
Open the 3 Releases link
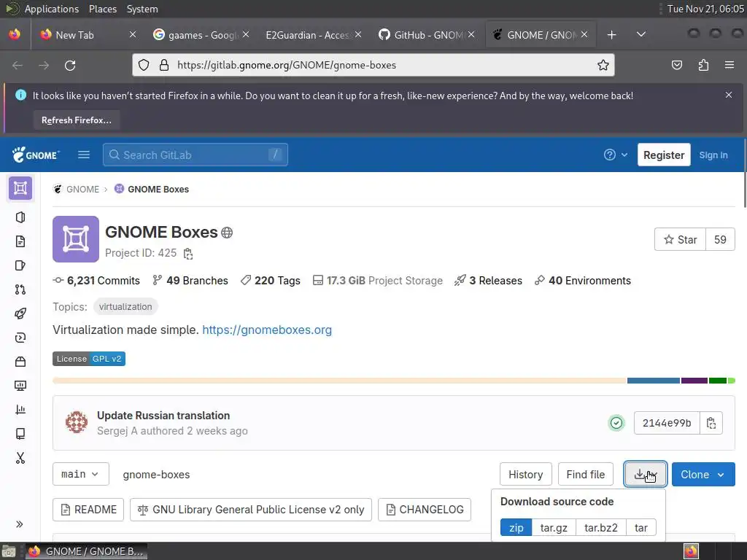tap(488, 281)
